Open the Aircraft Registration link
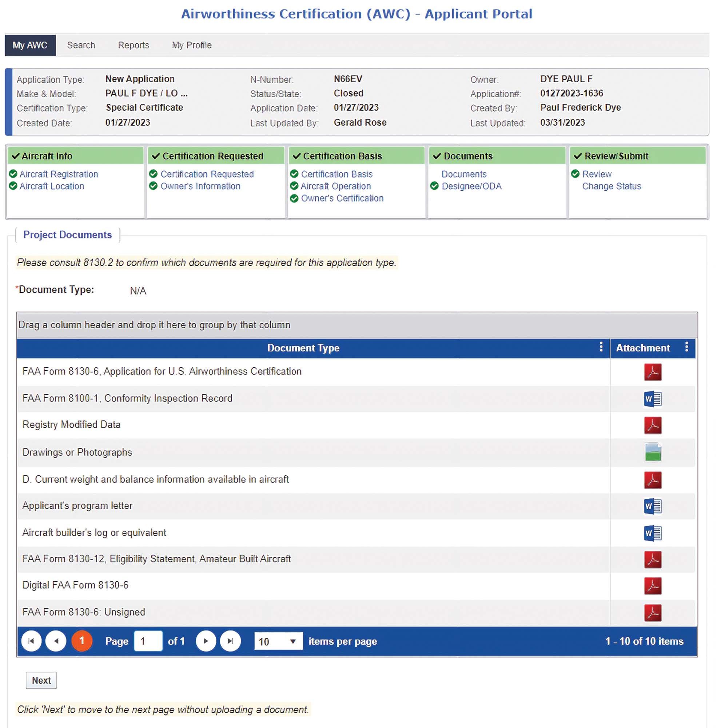The width and height of the screenshot is (717, 728). (x=59, y=174)
